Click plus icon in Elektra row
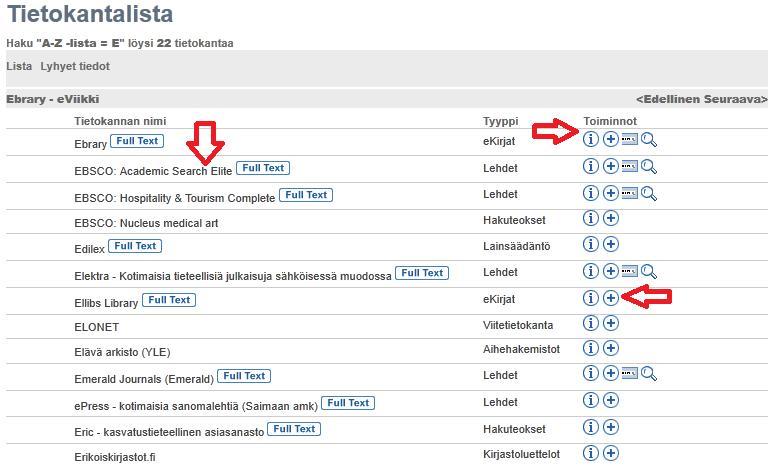Viewport: 784px width, 471px height. (610, 271)
